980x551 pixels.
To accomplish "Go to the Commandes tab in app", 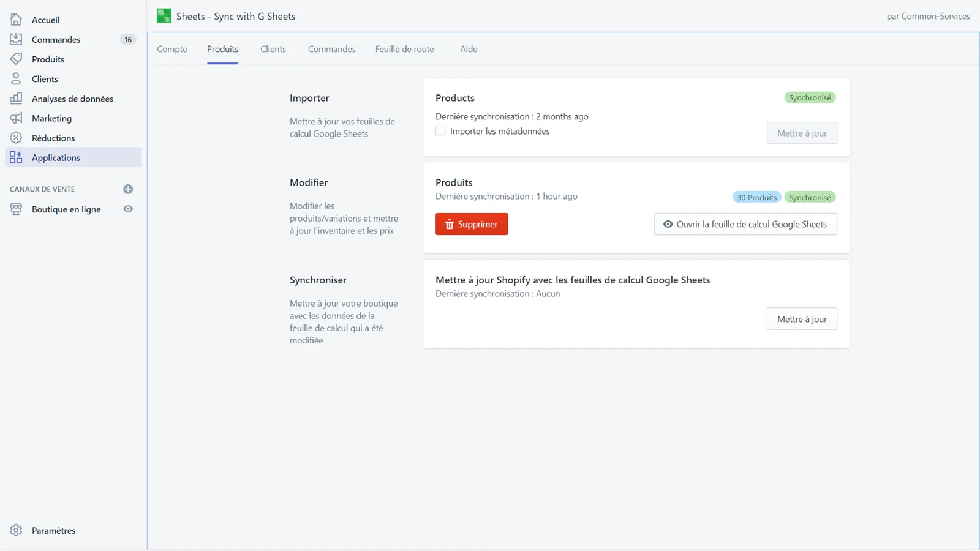I will (332, 49).
